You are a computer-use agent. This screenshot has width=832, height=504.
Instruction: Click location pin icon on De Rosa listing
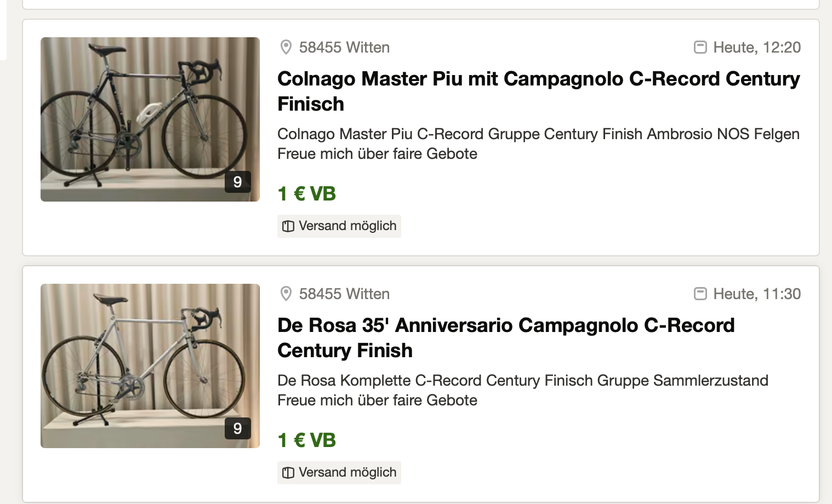[286, 294]
